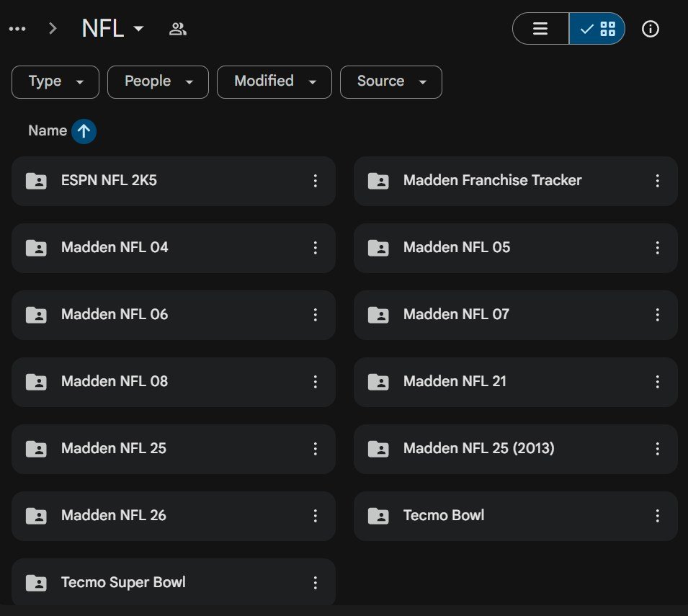This screenshot has height=616, width=688.
Task: Click the Madden NFL 07 folder icon
Action: point(378,315)
